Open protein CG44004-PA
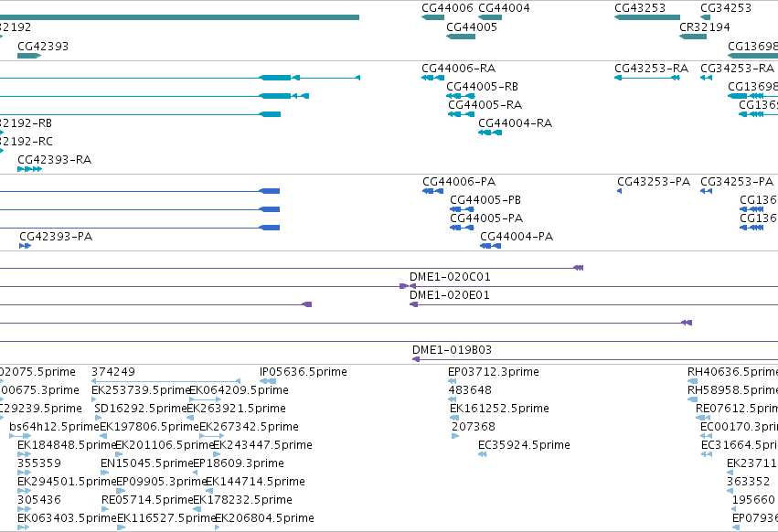This screenshot has width=778, height=532. (517, 238)
